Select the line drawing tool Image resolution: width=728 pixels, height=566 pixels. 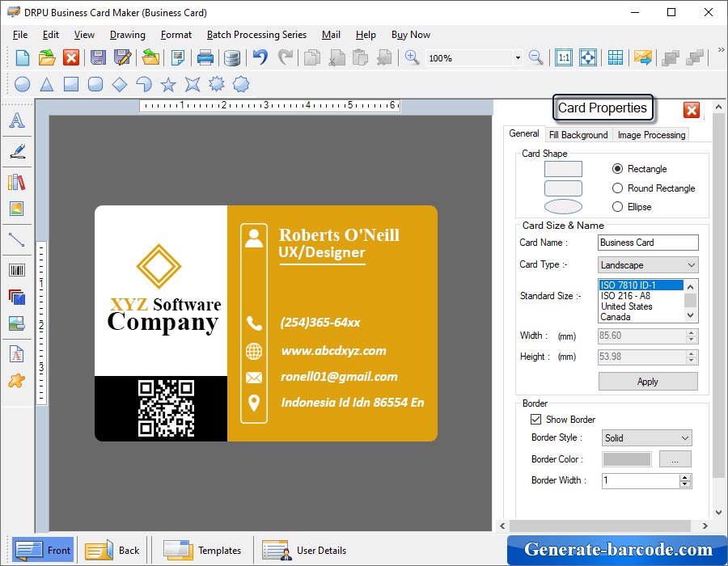(17, 239)
